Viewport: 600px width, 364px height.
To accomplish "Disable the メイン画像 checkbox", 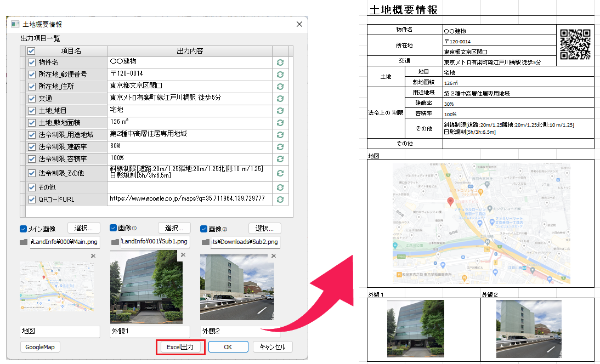I will pos(24,229).
